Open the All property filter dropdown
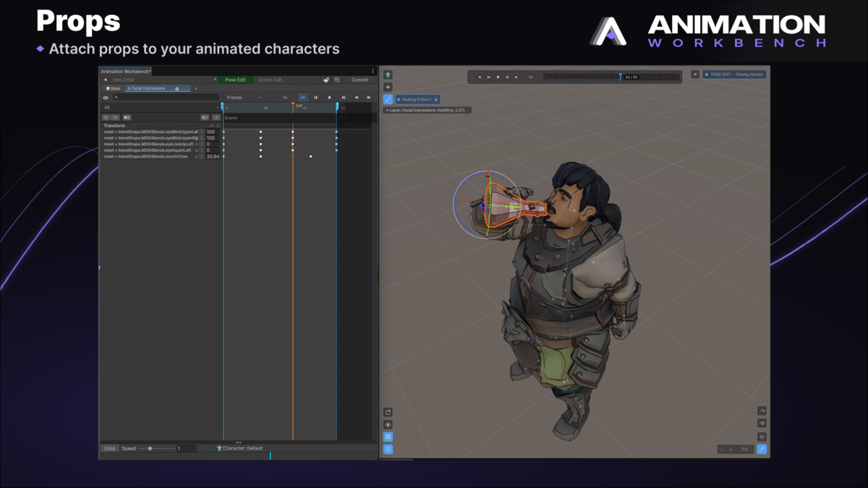This screenshot has height=488, width=868. tap(161, 107)
